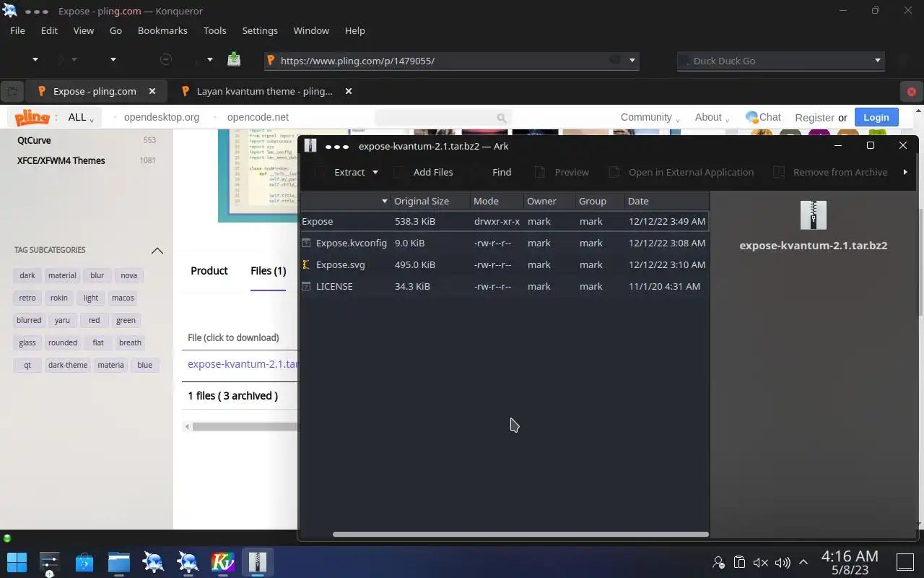Open Discover store from the taskbar
This screenshot has width=924, height=578.
(x=84, y=562)
